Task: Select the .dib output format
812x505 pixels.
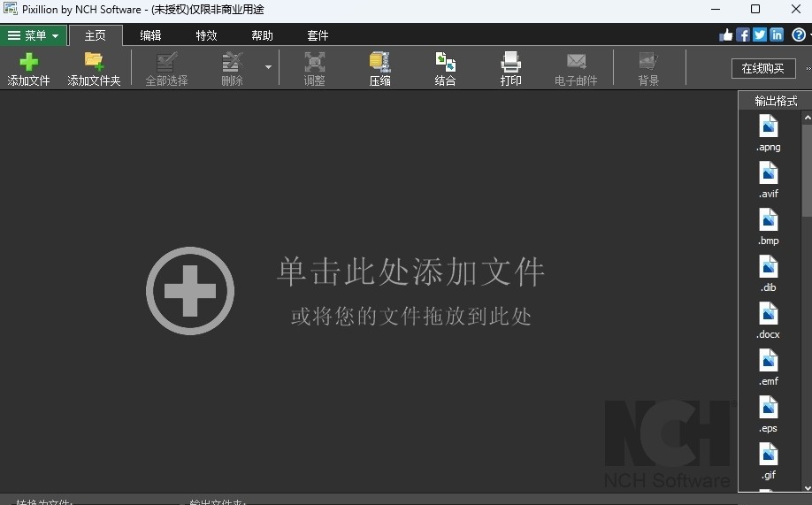Action: click(769, 273)
